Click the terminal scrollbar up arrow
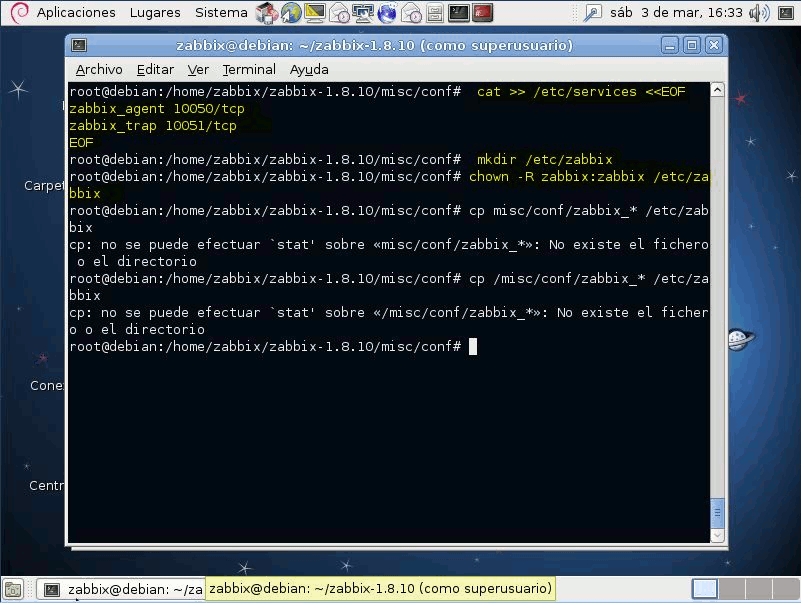Viewport: 801px width, 603px height. (717, 91)
